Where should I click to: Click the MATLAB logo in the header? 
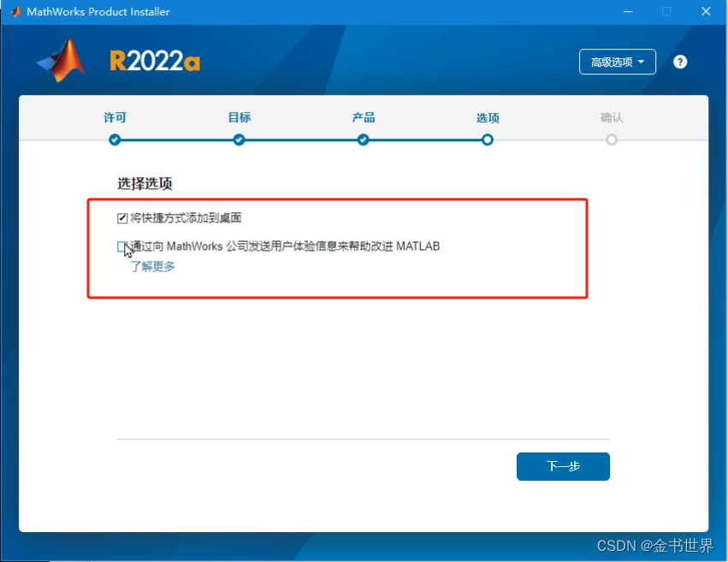62,61
